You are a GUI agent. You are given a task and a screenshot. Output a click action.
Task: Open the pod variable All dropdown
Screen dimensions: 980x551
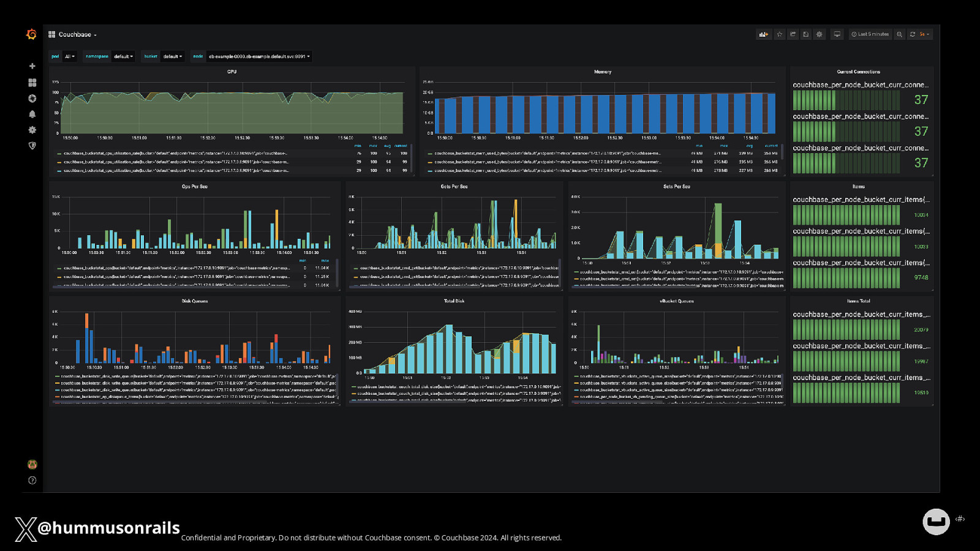click(x=70, y=56)
